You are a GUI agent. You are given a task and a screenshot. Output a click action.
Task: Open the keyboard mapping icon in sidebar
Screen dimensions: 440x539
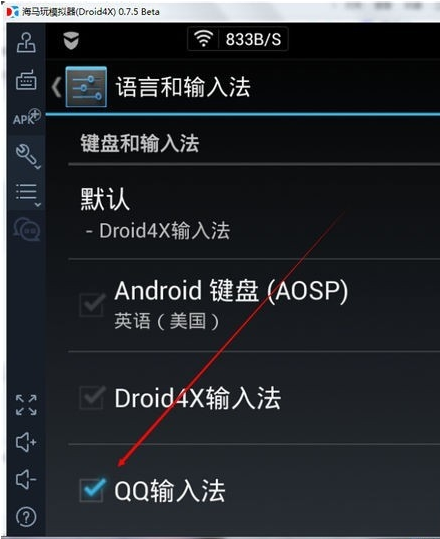(26, 80)
